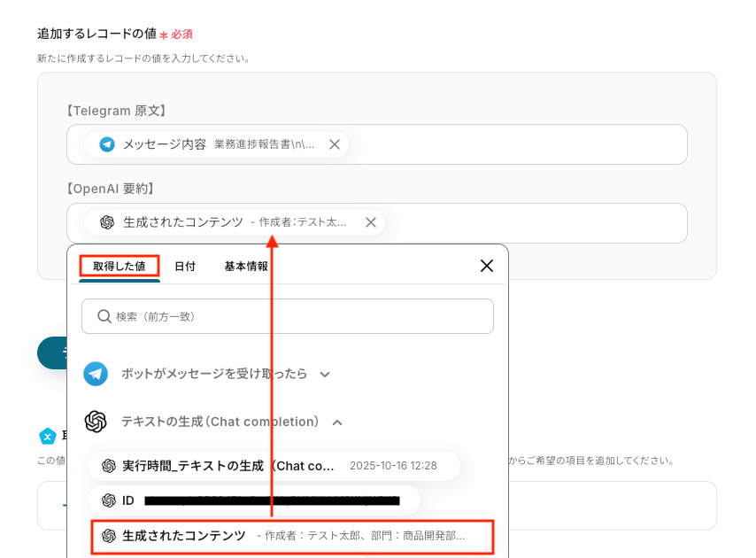
Task: Select the 生成されたコンテンツ value in the list
Action: (292, 536)
